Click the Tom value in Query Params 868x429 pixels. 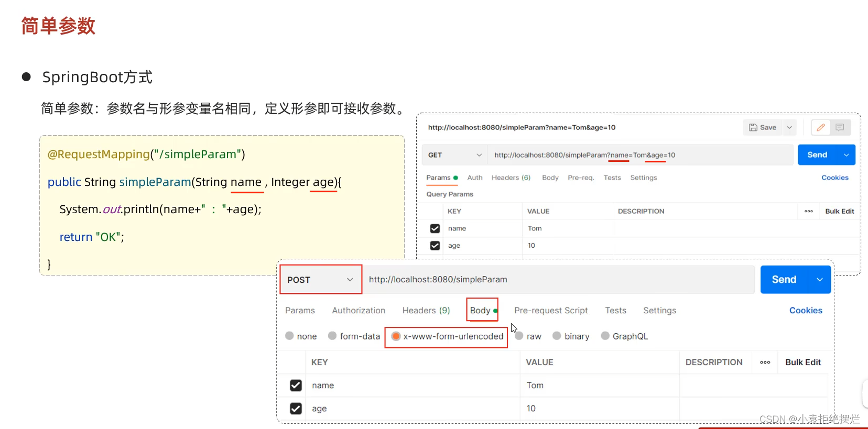pyautogui.click(x=535, y=228)
